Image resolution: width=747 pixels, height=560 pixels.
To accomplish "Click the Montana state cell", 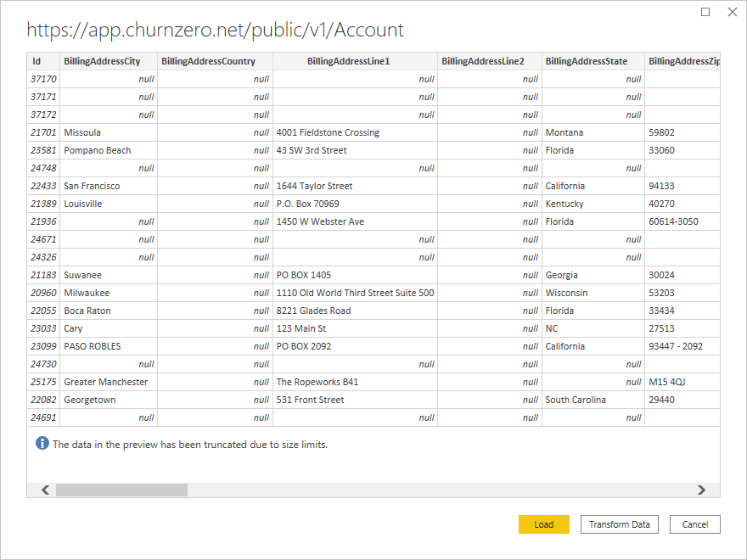I will tap(593, 132).
